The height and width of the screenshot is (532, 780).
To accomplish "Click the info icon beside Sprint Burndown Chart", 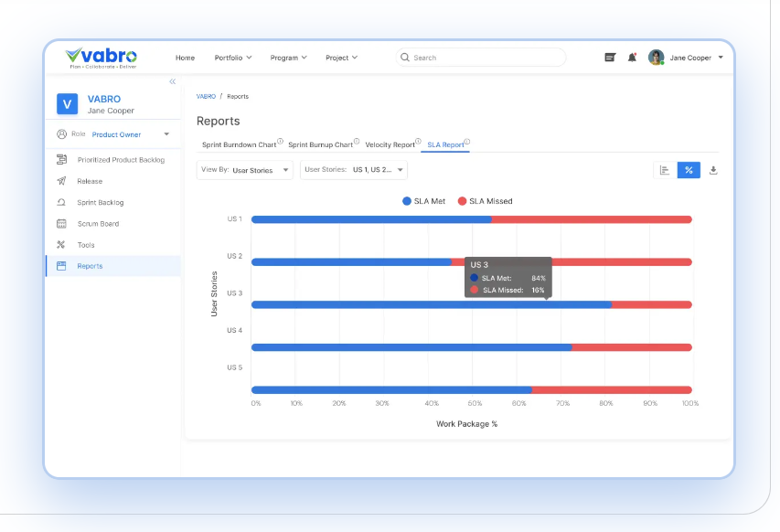I will pos(280,142).
